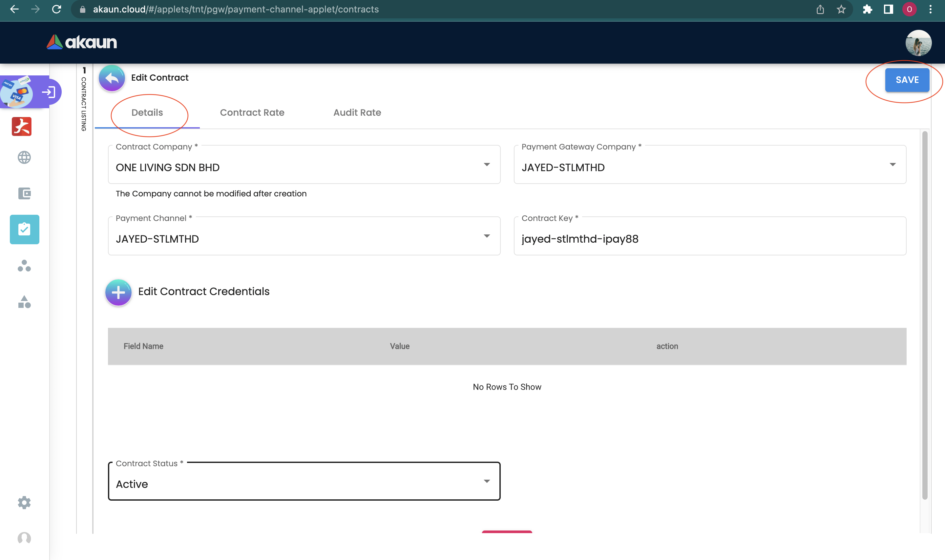This screenshot has width=945, height=560.
Task: Click the Contract Key input field
Action: [709, 239]
